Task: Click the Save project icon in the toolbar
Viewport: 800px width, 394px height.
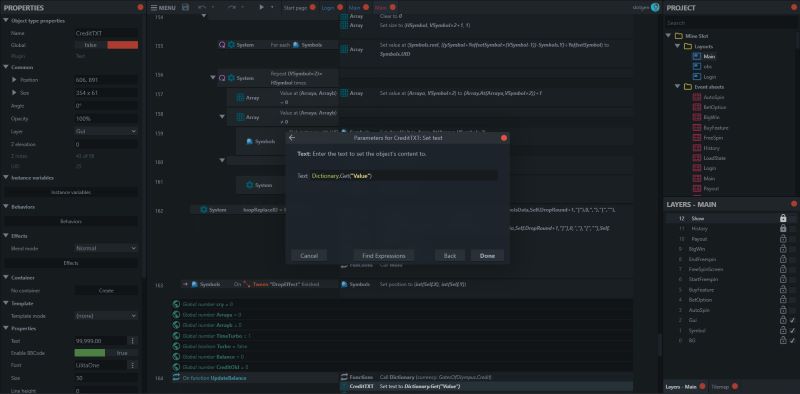Action: [185, 8]
